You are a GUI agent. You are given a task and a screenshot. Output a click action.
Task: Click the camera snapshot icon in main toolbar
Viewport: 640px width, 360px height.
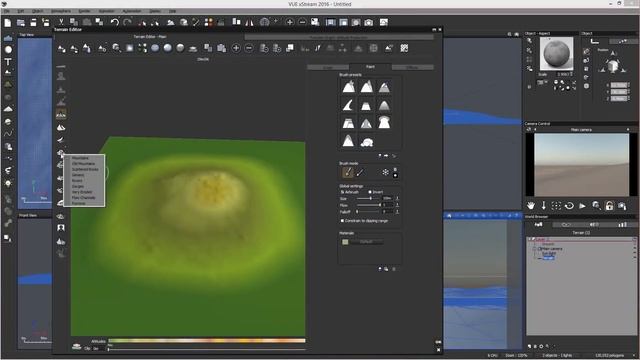369,22
